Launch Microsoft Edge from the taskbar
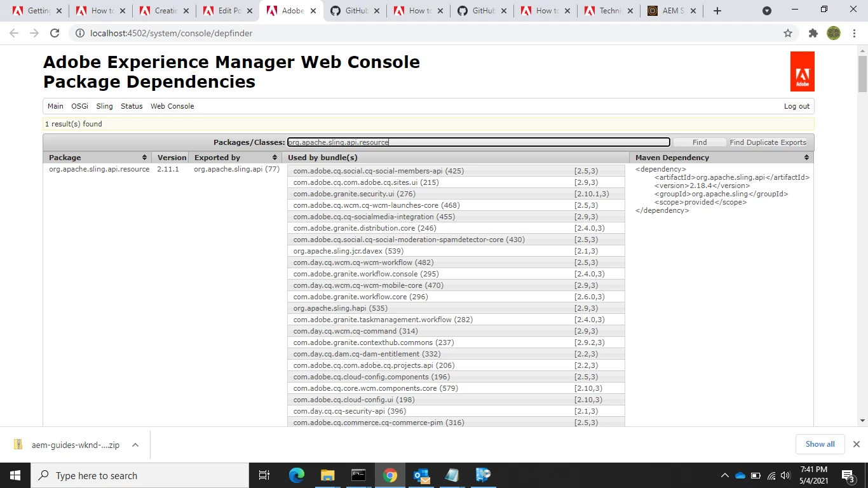868x488 pixels. pyautogui.click(x=297, y=475)
